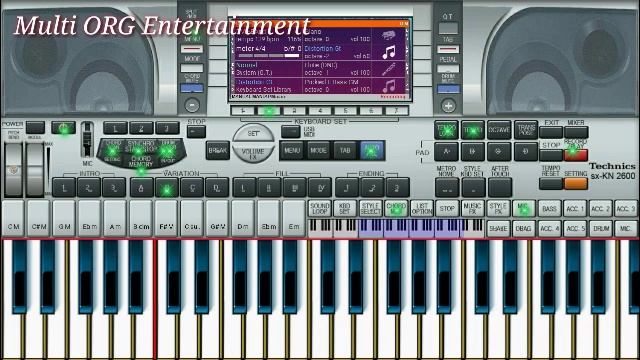Play the A m chord pad
The image size is (640, 360).
pos(115,219)
